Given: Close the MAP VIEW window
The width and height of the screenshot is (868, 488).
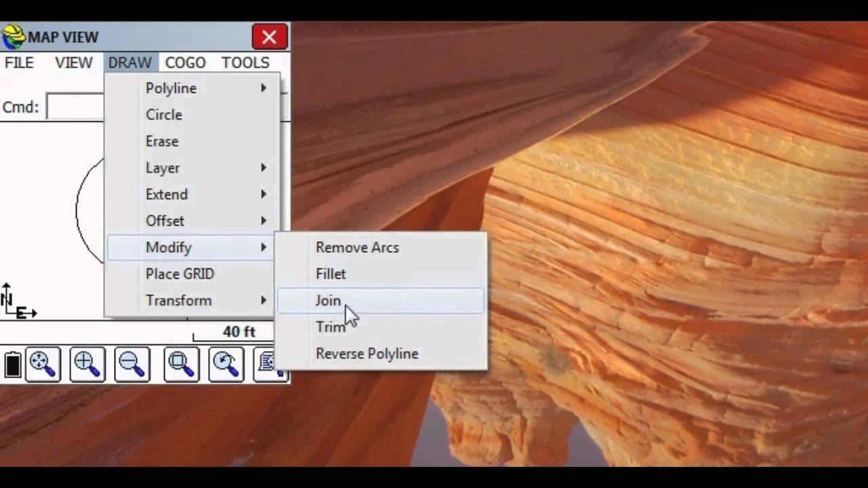Looking at the screenshot, I should [269, 37].
